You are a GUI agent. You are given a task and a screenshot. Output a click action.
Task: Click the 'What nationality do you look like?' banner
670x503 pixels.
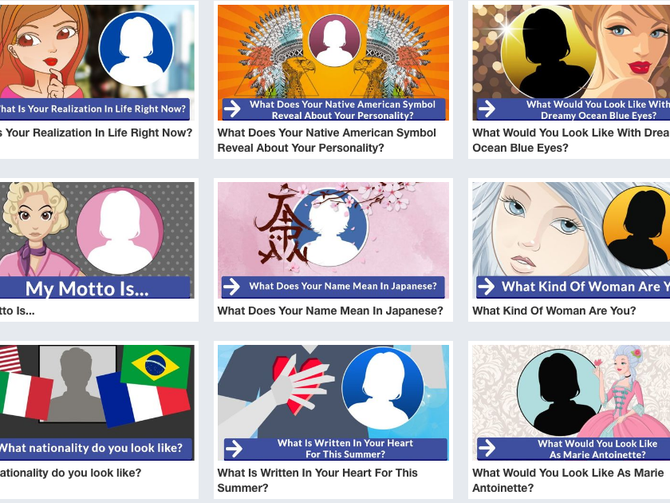[96, 448]
